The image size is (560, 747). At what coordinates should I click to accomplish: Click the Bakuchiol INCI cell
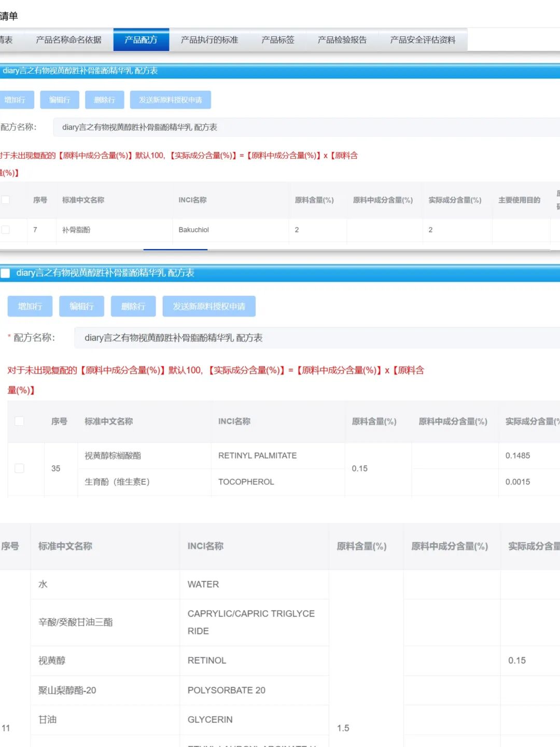point(230,230)
